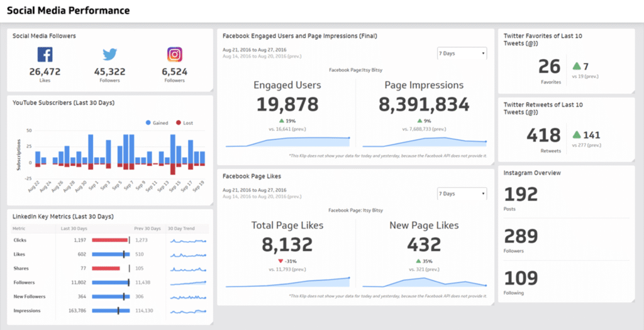
Task: Open the 7 Days dropdown for Page Likes
Action: point(462,194)
